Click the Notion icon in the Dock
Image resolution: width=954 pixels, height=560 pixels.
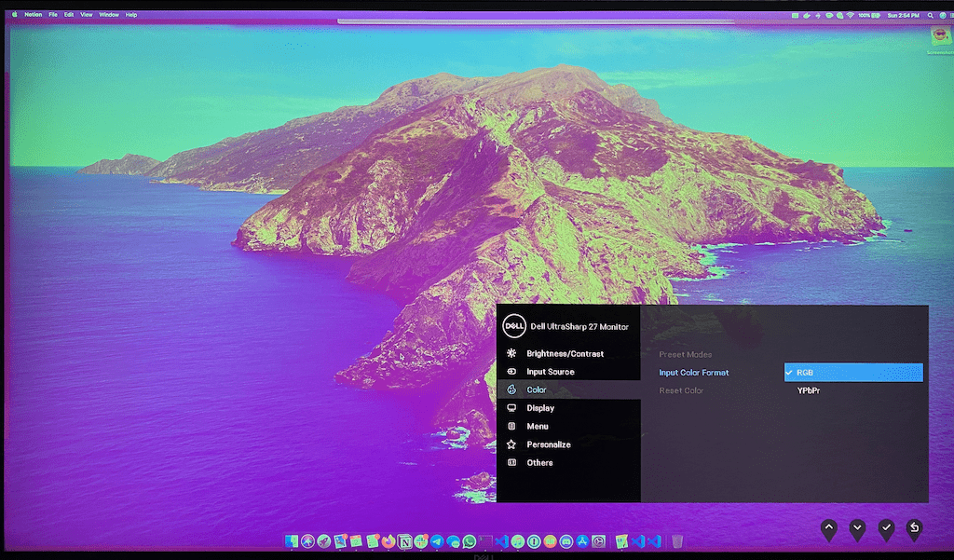(405, 541)
